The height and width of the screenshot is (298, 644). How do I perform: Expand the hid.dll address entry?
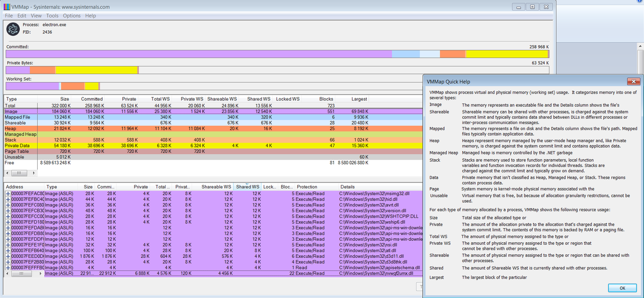point(8,200)
